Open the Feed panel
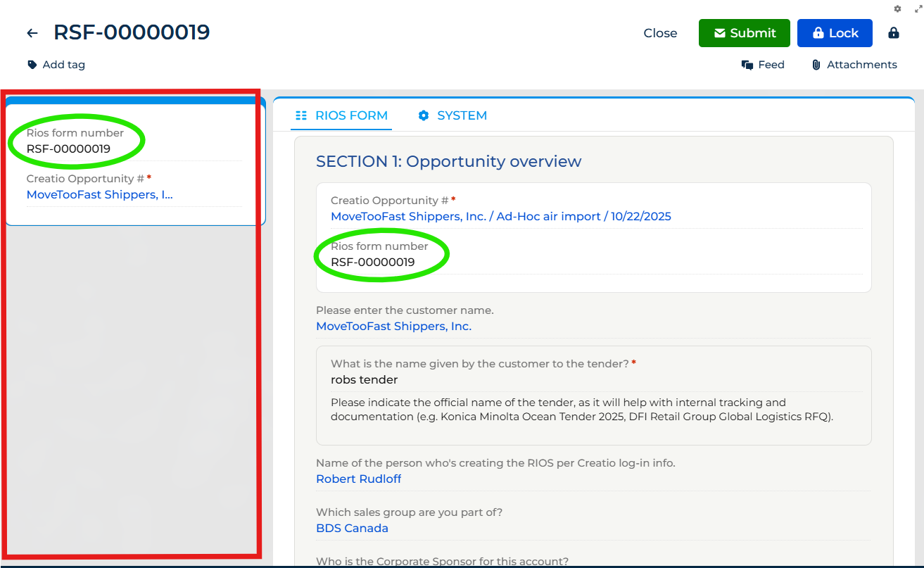Viewport: 924px width, 568px height. click(x=763, y=65)
